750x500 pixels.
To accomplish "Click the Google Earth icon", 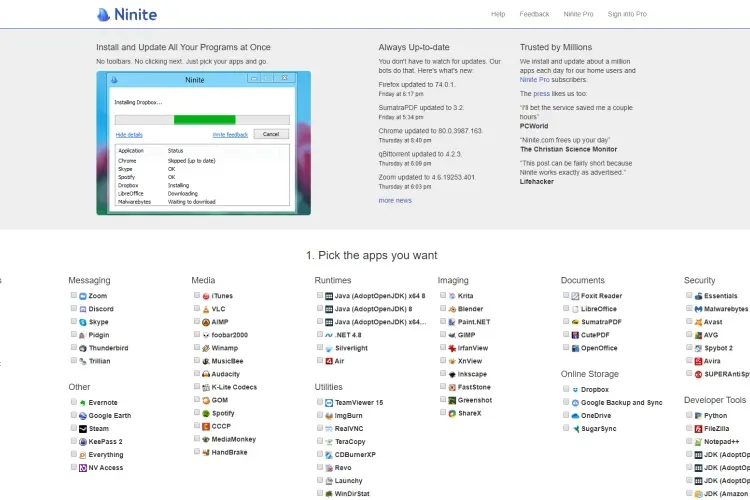I will (x=83, y=416).
